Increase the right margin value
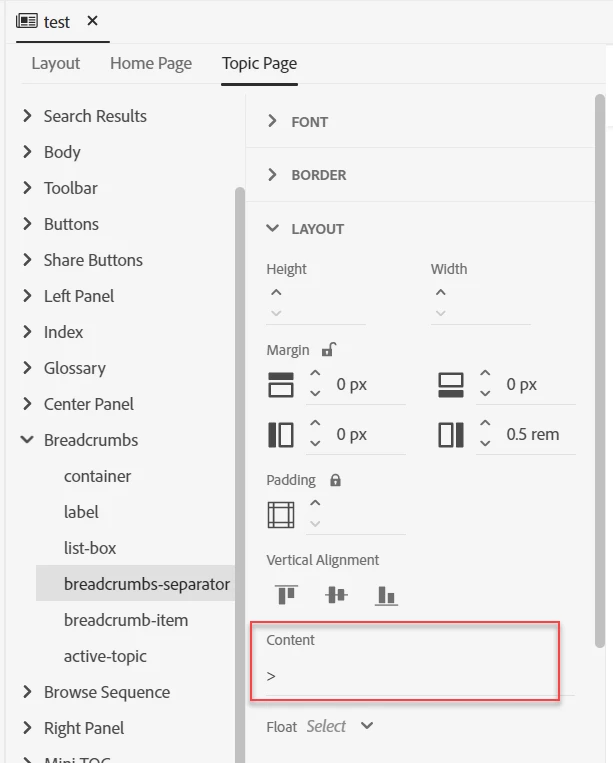The width and height of the screenshot is (613, 763). tap(485, 423)
